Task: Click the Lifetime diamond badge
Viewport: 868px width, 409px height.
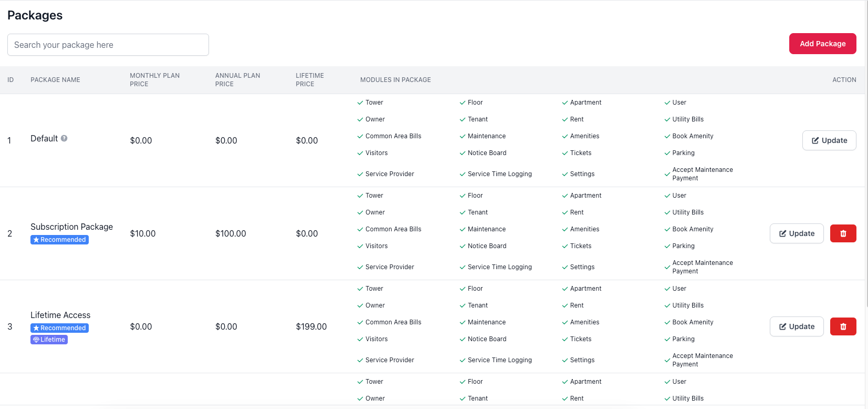Action: click(x=49, y=340)
